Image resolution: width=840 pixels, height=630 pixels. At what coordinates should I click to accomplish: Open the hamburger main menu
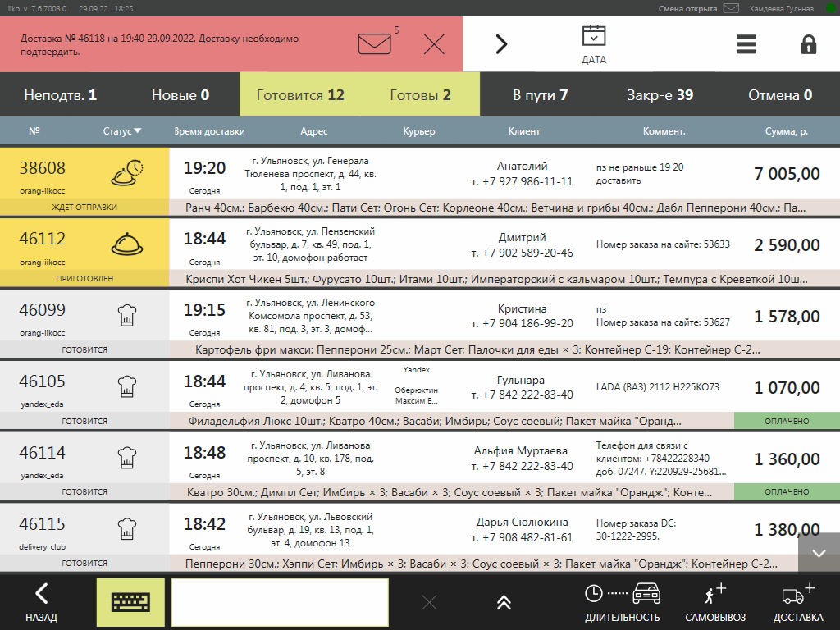746,44
